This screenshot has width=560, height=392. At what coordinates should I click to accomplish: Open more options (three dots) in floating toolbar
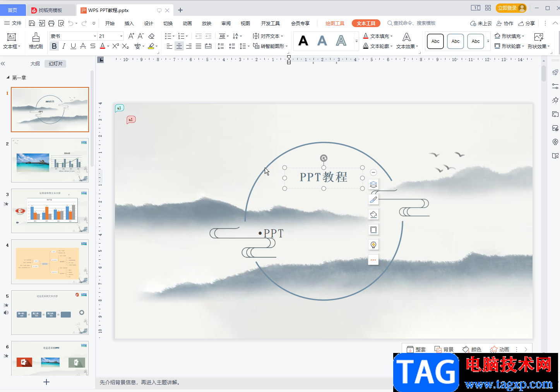[373, 260]
